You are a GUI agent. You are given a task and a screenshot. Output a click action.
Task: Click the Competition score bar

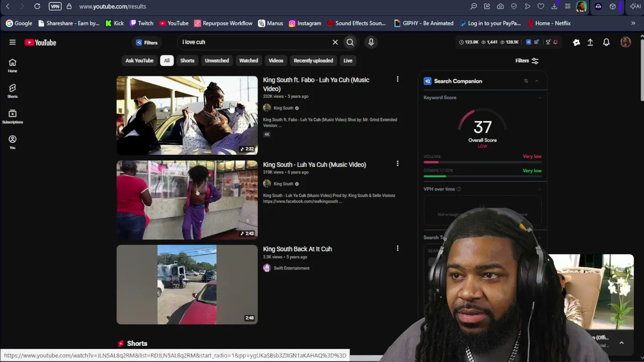[482, 176]
